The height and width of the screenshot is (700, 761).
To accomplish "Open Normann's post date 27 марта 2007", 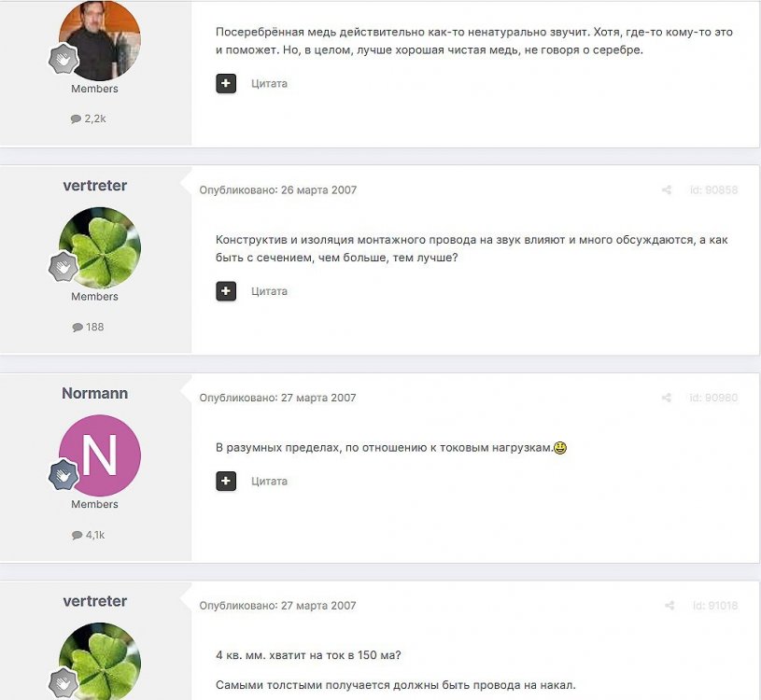I will click(x=318, y=398).
